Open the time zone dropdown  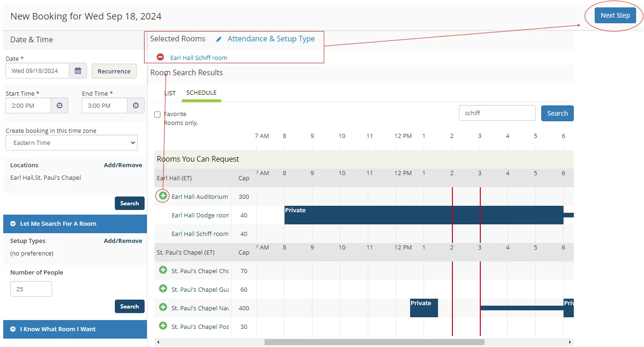(72, 143)
